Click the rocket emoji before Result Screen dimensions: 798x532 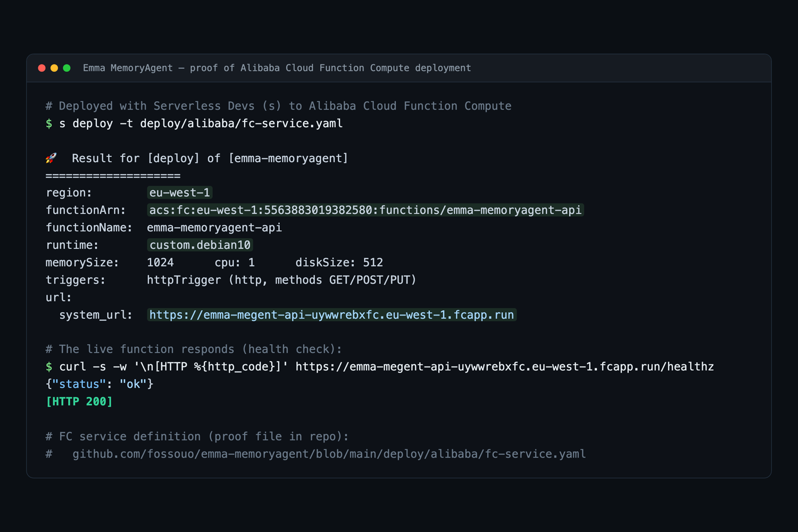tap(51, 158)
